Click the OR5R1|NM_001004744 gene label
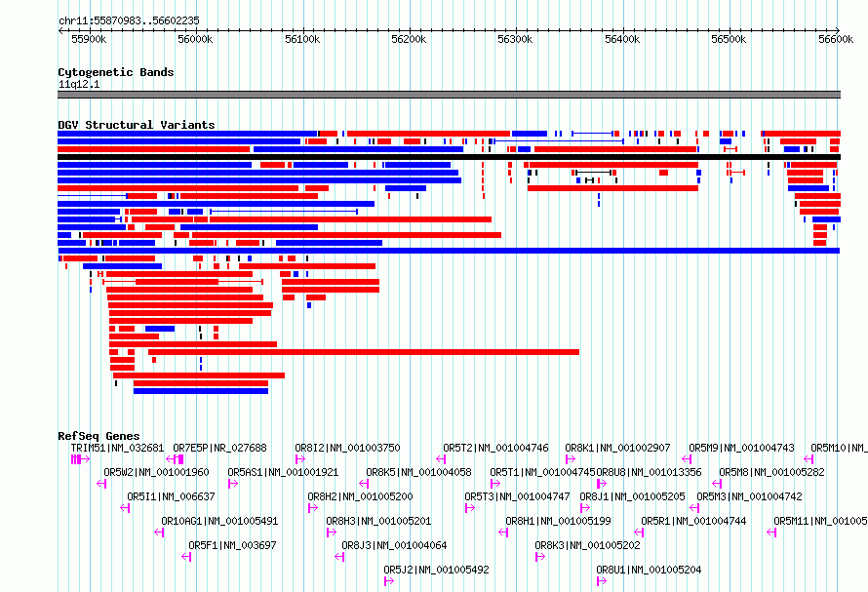This screenshot has height=592, width=868. [693, 521]
